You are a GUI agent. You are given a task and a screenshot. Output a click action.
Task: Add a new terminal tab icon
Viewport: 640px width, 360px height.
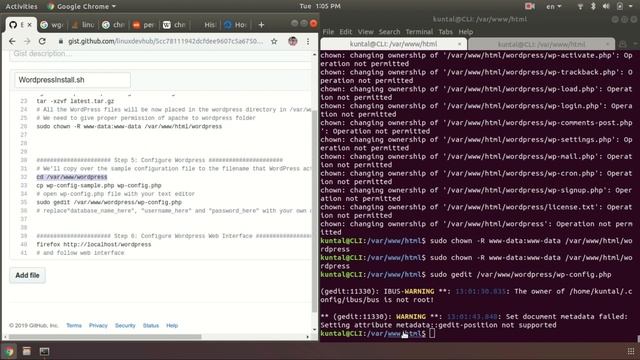(x=622, y=44)
